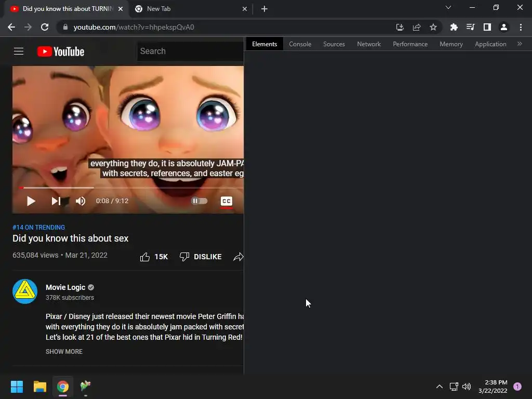Skip to the next video
This screenshot has height=399, width=532.
tap(56, 201)
